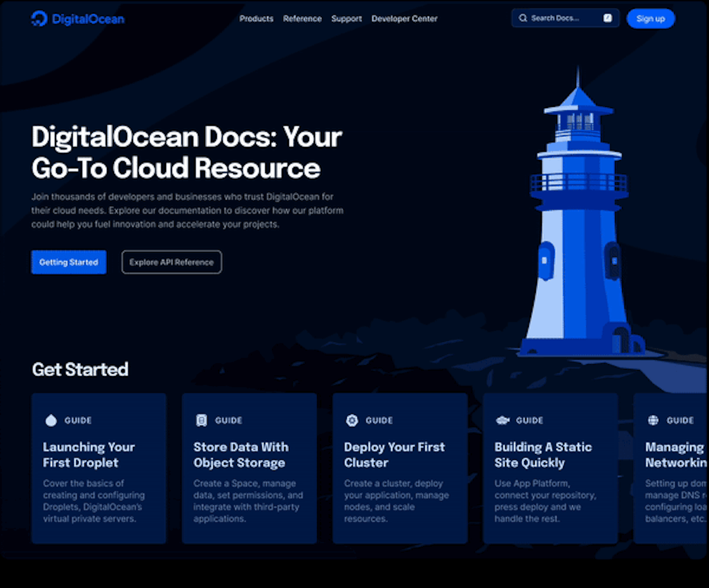Click the droplet icon on the Droplet guide card
Viewport: 709px width, 588px height.
tap(51, 420)
